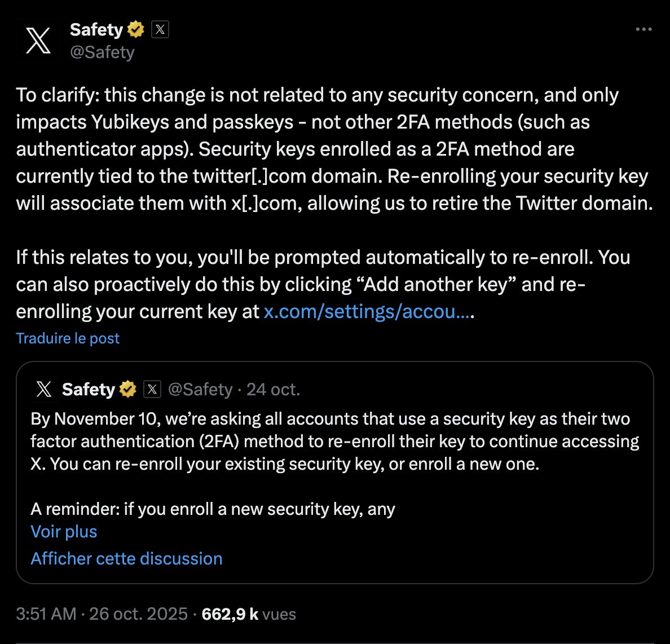
Task: Open the x.com/settings/accou… link
Action: pyautogui.click(x=367, y=311)
